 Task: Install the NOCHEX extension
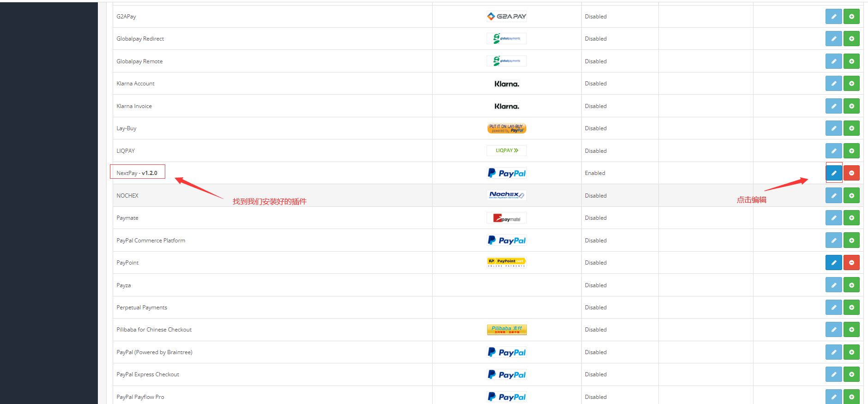(851, 196)
